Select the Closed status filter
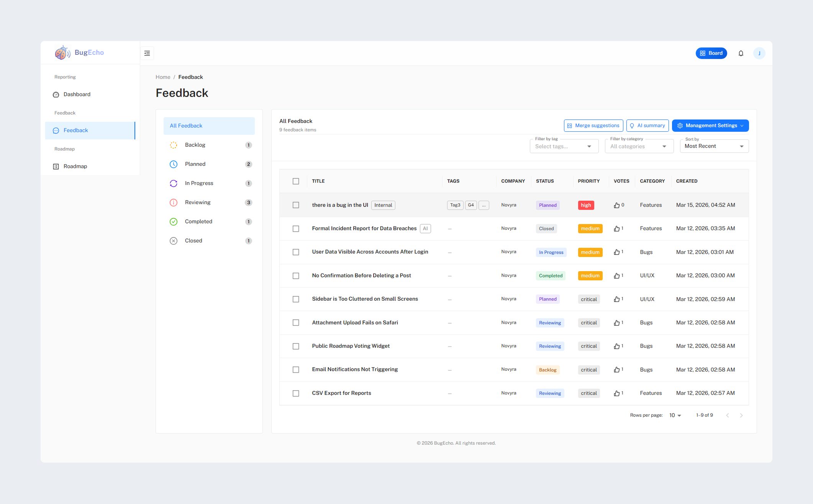The height and width of the screenshot is (504, 813). pos(193,241)
